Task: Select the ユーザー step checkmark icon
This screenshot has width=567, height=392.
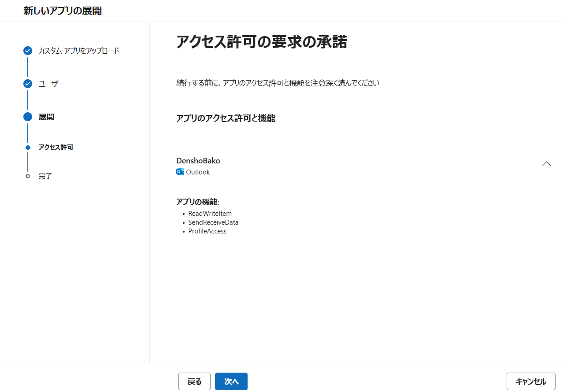Action: tap(28, 84)
